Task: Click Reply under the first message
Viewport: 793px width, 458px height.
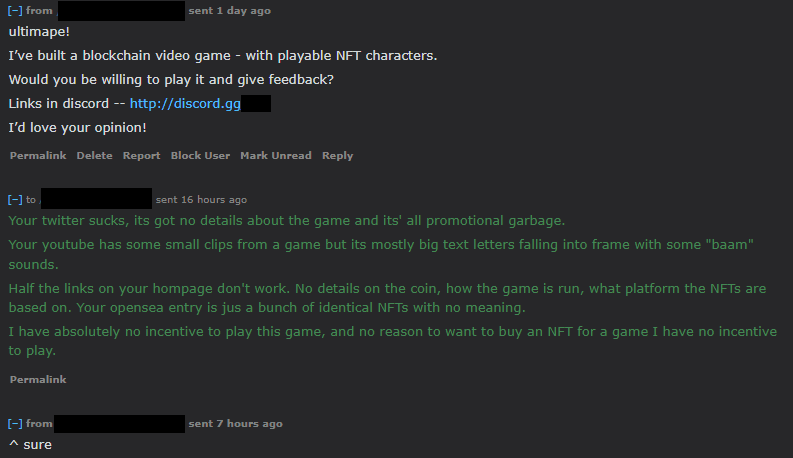Action: point(338,156)
